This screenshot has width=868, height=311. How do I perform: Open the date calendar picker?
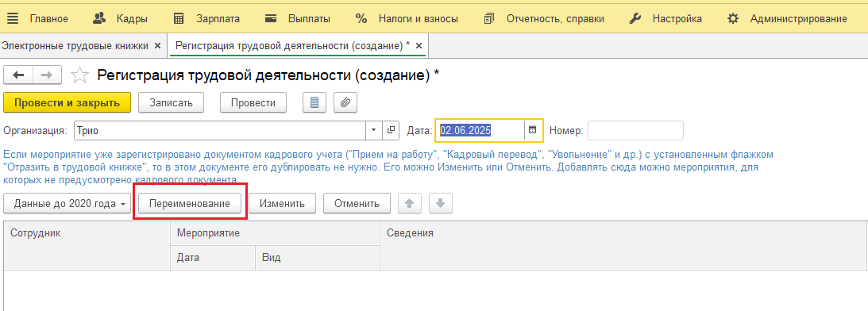[x=533, y=131]
